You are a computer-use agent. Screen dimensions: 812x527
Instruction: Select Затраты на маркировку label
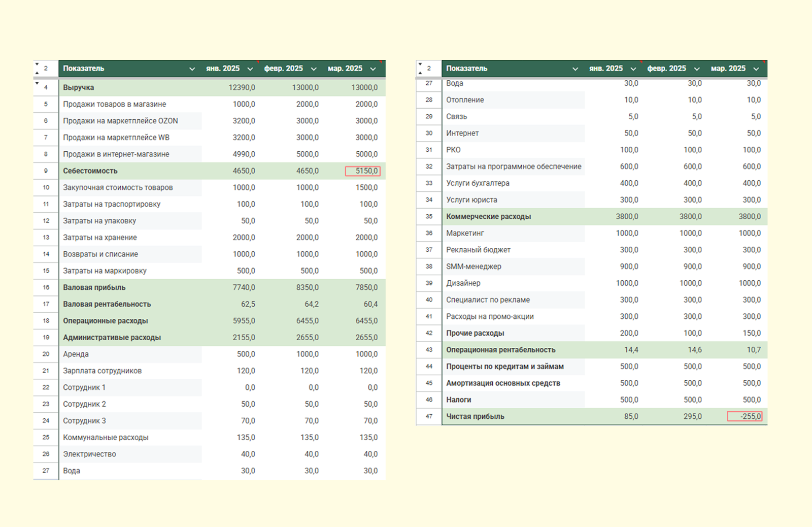coord(105,271)
